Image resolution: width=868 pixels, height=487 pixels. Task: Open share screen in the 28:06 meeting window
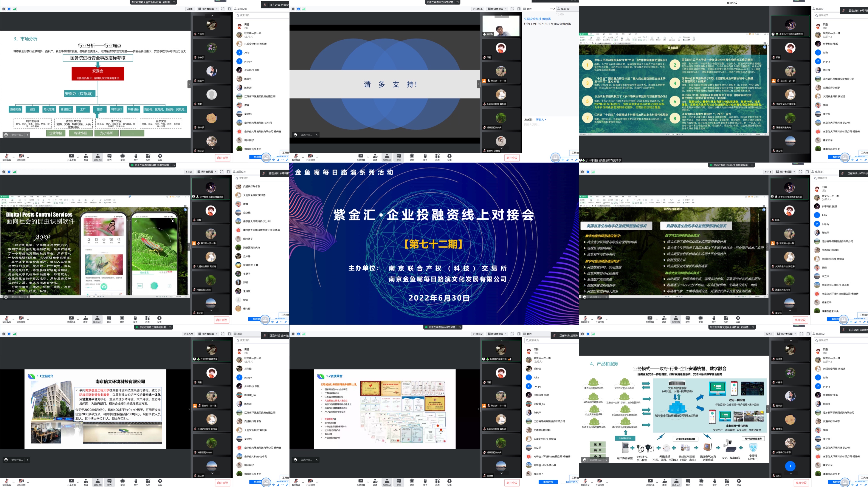[71, 157]
